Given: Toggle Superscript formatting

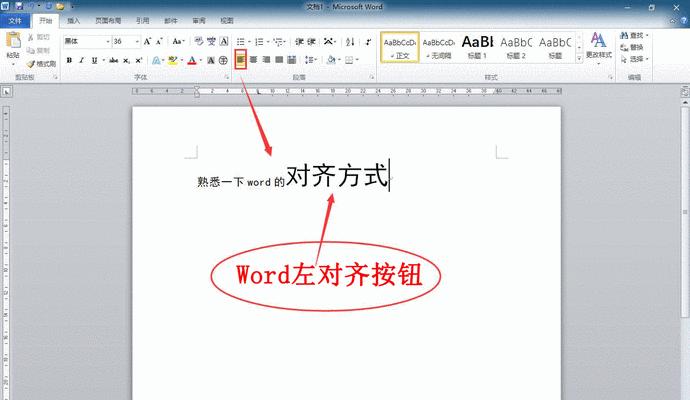Looking at the screenshot, I should [x=139, y=60].
